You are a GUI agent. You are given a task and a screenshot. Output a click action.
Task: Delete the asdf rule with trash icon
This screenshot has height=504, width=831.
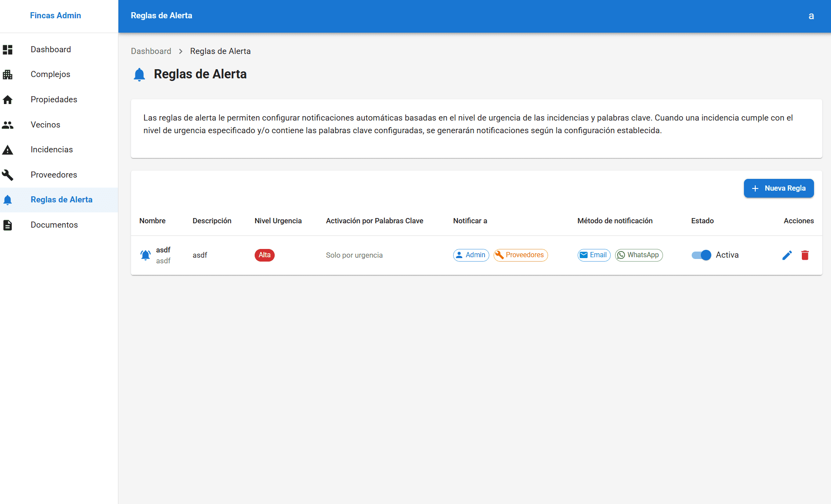coord(805,255)
